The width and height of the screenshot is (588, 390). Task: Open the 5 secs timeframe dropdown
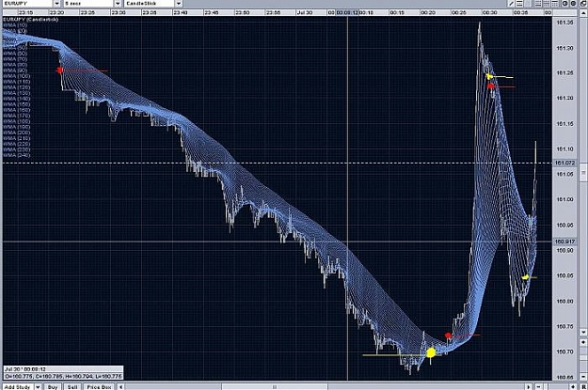(x=118, y=4)
